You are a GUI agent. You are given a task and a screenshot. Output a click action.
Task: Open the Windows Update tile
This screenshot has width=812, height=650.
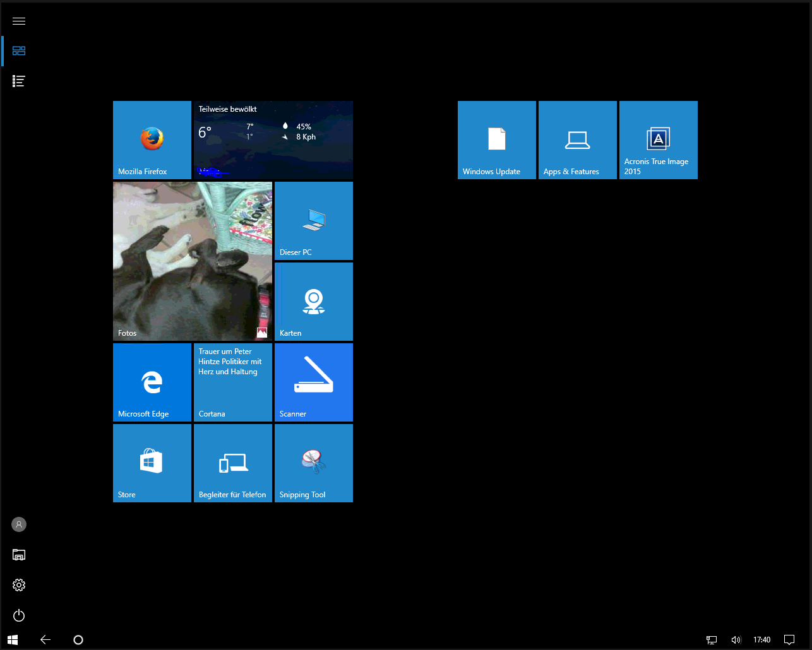497,140
